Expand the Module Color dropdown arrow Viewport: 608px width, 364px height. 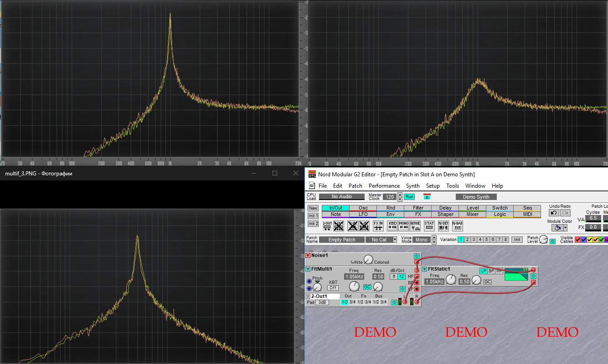point(565,227)
